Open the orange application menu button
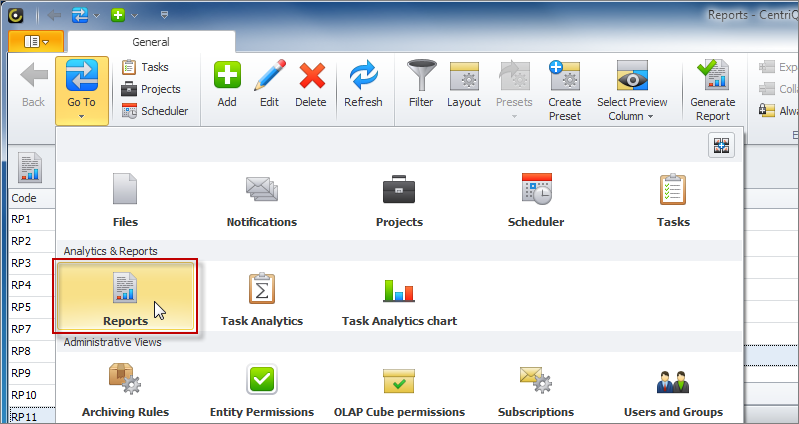 tap(36, 41)
